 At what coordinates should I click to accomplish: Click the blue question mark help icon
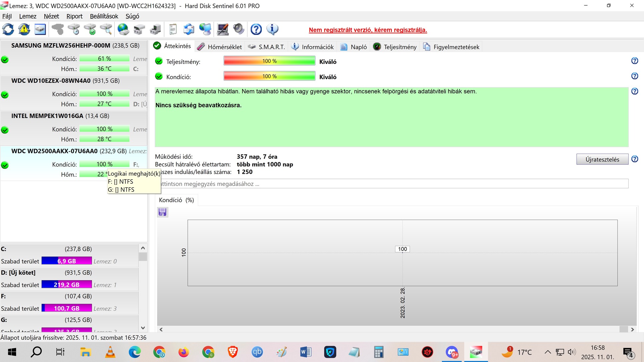(x=256, y=29)
